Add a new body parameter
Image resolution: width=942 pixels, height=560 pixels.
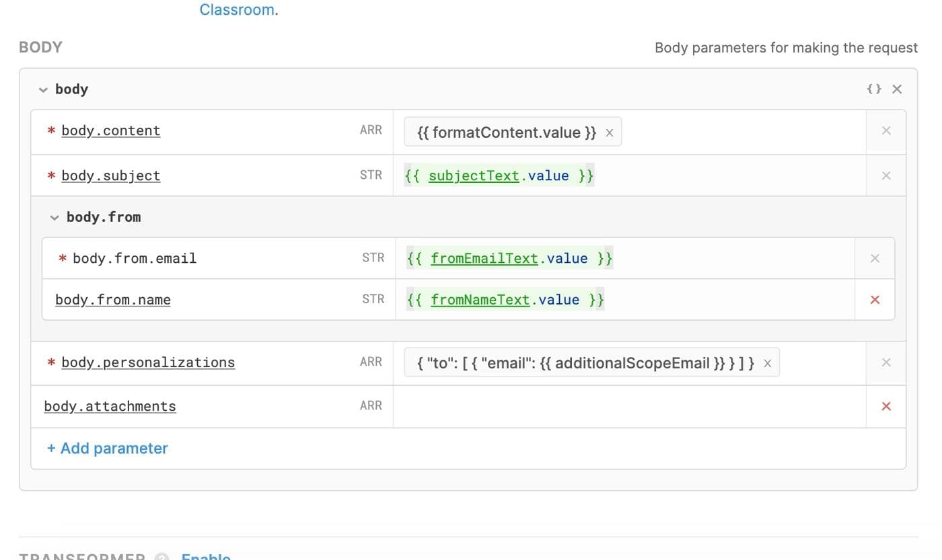pos(107,448)
